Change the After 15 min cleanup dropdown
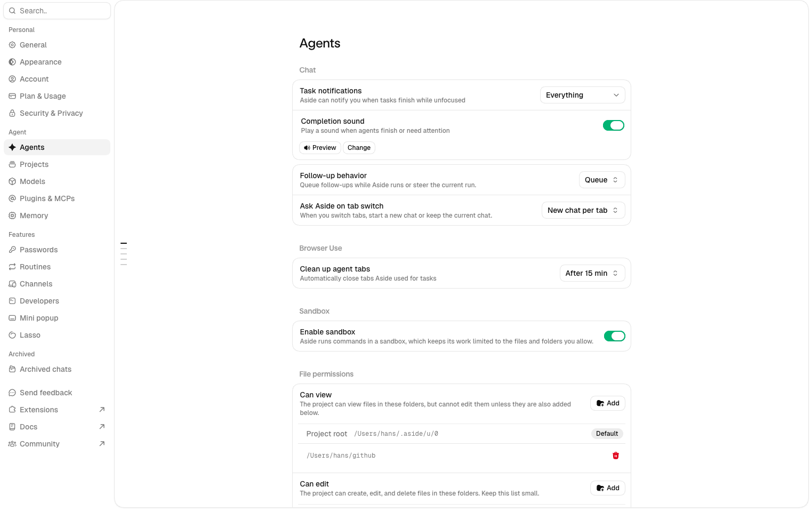 click(x=592, y=273)
